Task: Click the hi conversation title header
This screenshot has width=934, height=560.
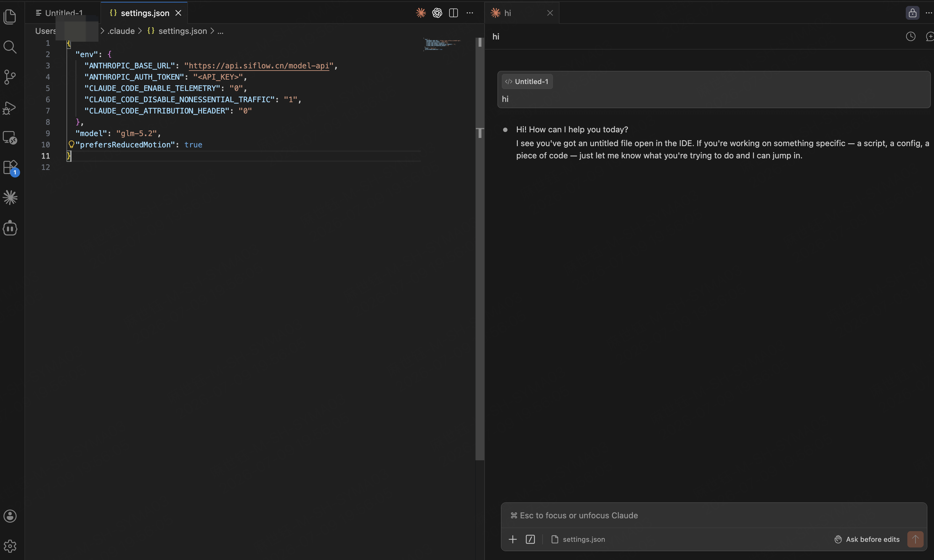Action: pos(496,37)
